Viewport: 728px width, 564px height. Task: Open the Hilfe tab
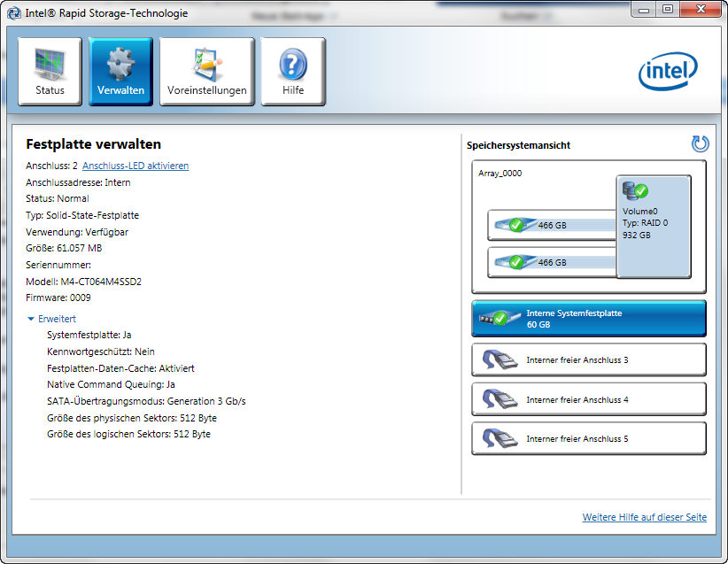[x=293, y=72]
